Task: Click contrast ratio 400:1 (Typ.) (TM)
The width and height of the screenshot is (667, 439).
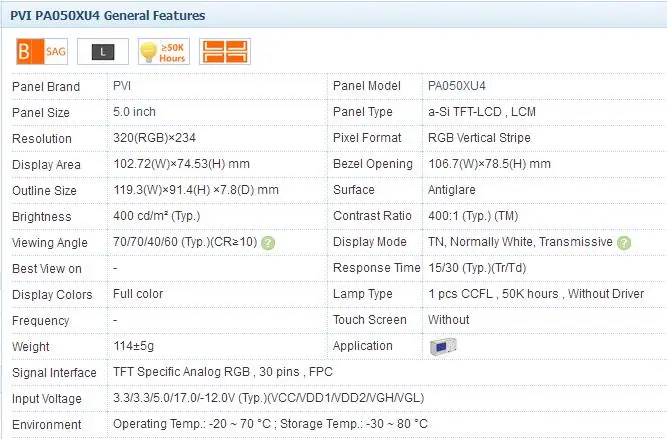Action: click(x=473, y=216)
